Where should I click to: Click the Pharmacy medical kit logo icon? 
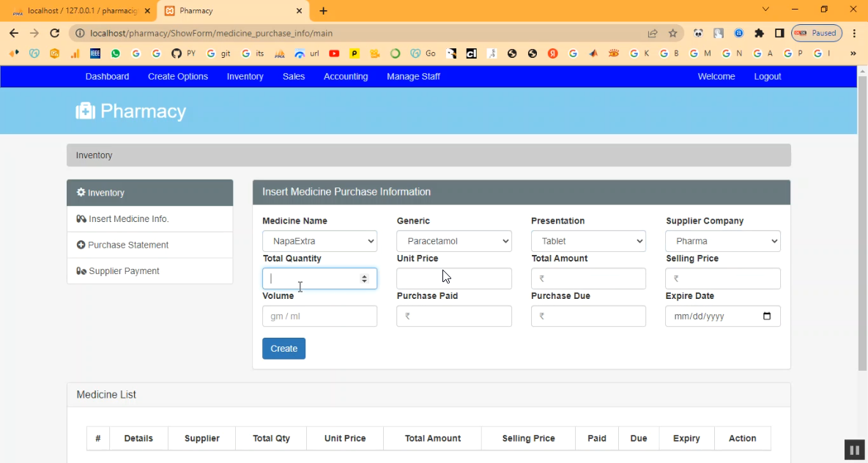pyautogui.click(x=86, y=111)
